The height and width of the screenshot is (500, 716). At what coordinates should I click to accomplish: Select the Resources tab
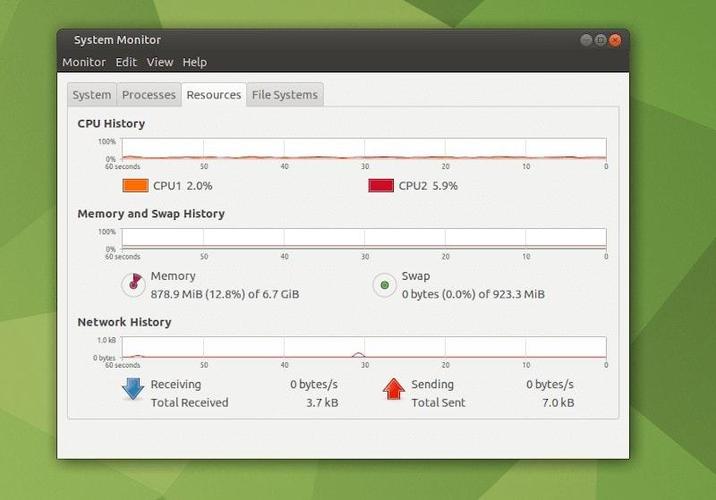[x=214, y=95]
